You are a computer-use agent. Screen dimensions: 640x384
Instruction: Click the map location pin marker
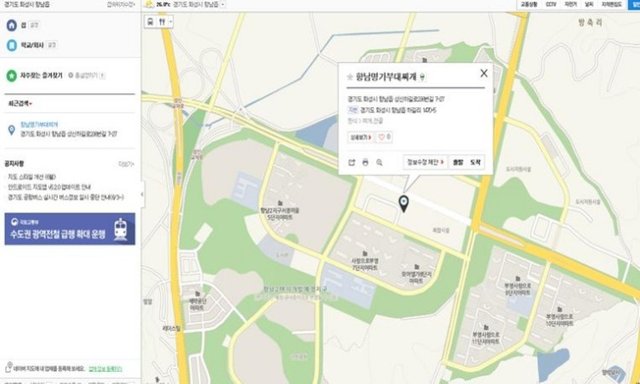pyautogui.click(x=404, y=204)
